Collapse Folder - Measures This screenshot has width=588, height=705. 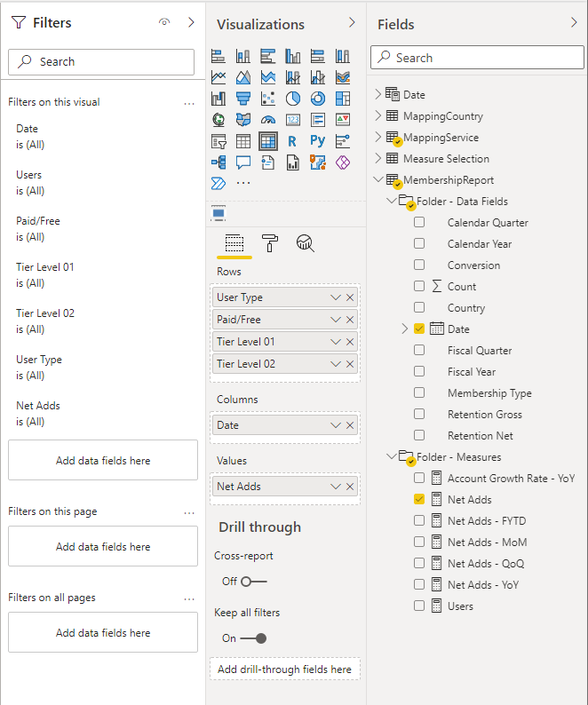392,456
